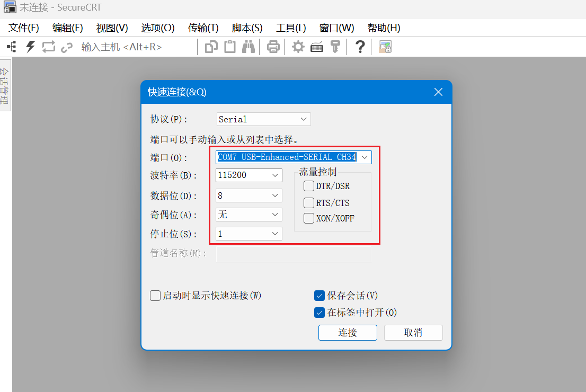Open the 文件(F) menu
This screenshot has height=392, width=586.
pyautogui.click(x=23, y=28)
